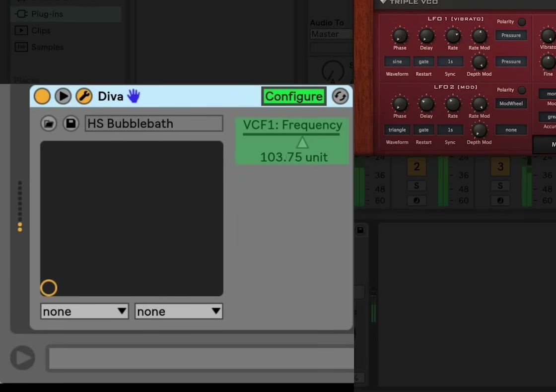This screenshot has width=556, height=392.
Task: Click the yellow XY pad control circle
Action: pyautogui.click(x=49, y=288)
